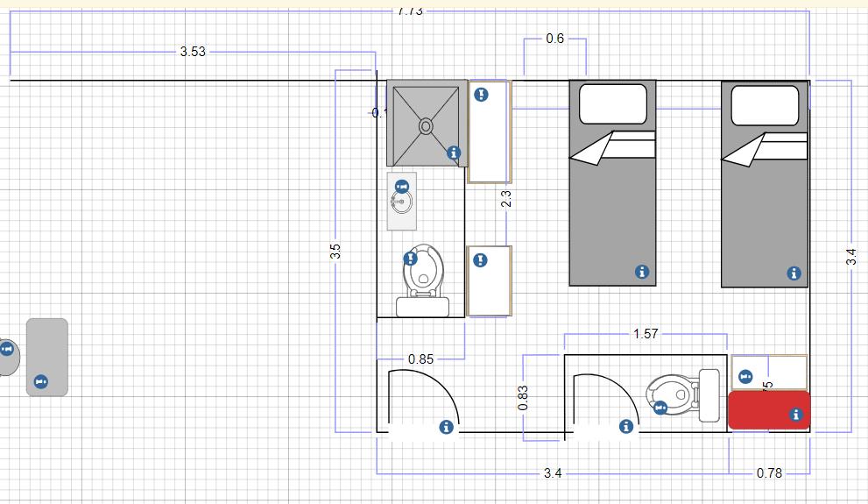This screenshot has height=504, width=868.
Task: Open info icon on the left bed
Action: pyautogui.click(x=642, y=272)
